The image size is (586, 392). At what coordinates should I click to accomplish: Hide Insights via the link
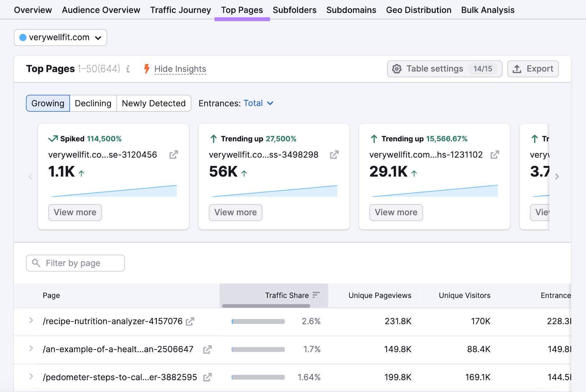click(x=180, y=69)
